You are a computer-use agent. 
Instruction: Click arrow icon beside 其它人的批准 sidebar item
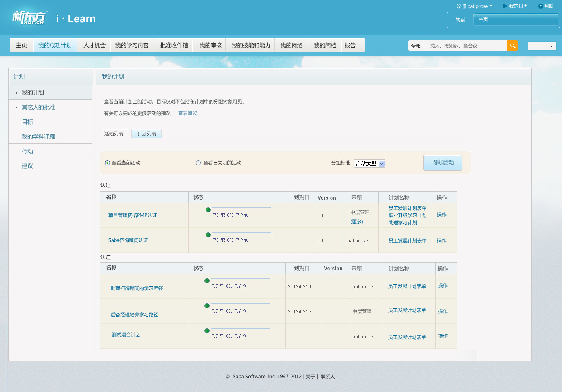coord(15,107)
